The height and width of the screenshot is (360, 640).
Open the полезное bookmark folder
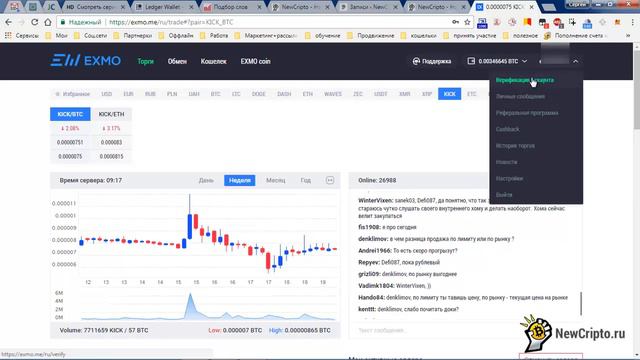pyautogui.click(x=521, y=36)
